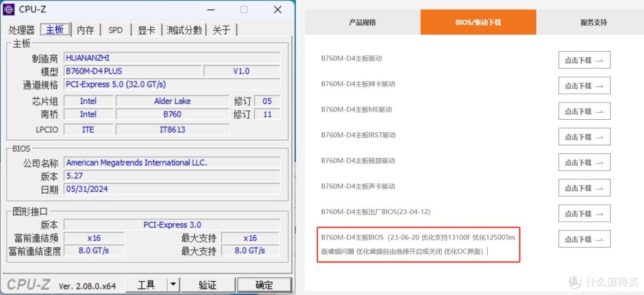Switch to the 处理器 tab

(x=22, y=30)
